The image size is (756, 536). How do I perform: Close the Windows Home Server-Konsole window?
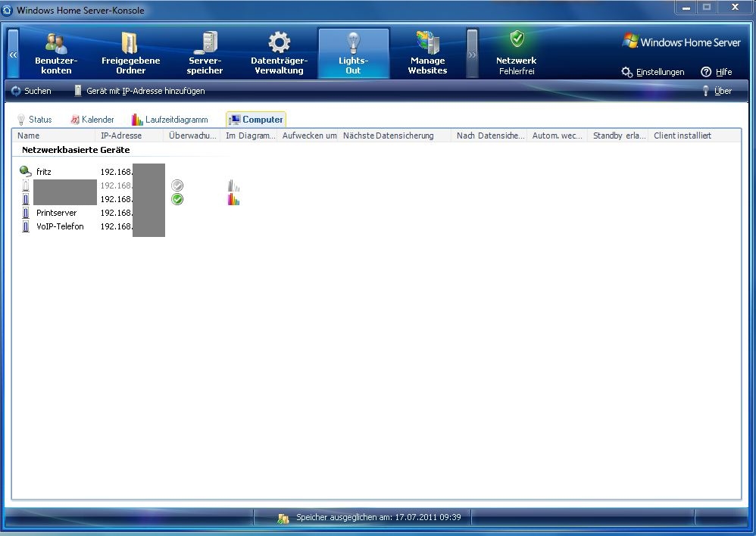(735, 8)
